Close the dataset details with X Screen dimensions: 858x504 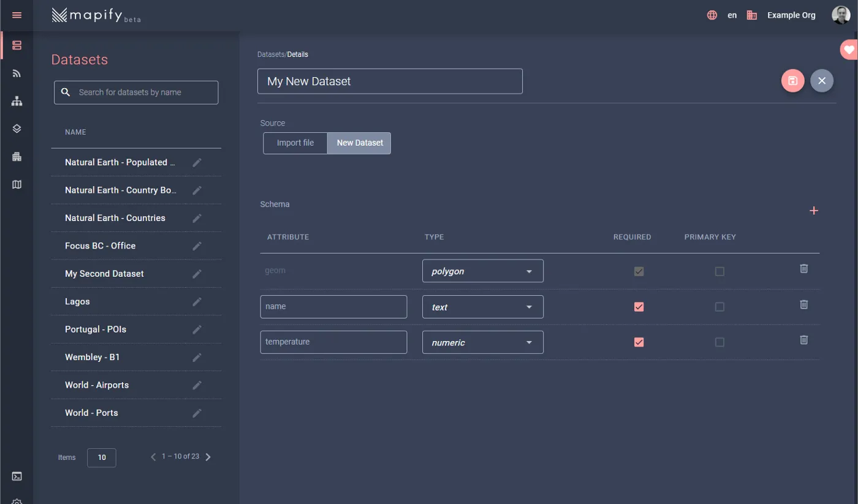822,81
